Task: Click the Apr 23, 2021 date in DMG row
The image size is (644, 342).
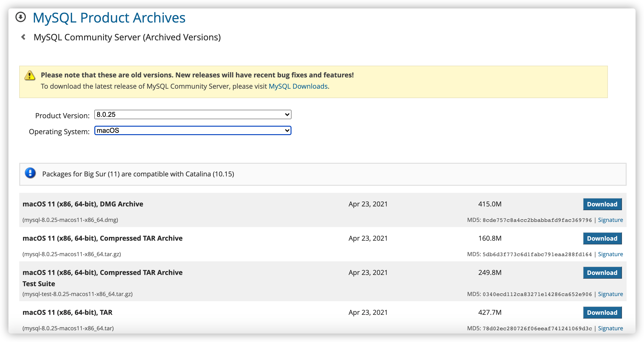Action: tap(368, 204)
